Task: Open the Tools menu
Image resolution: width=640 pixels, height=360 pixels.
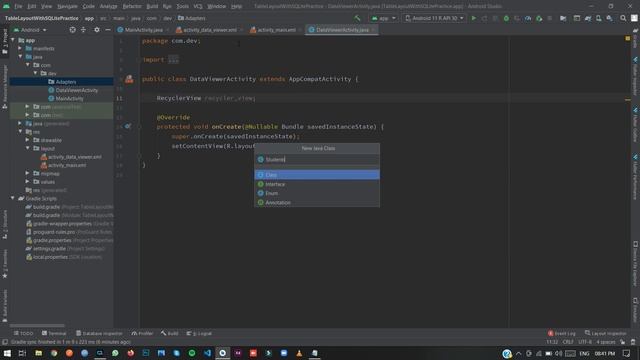Action: coord(182,6)
